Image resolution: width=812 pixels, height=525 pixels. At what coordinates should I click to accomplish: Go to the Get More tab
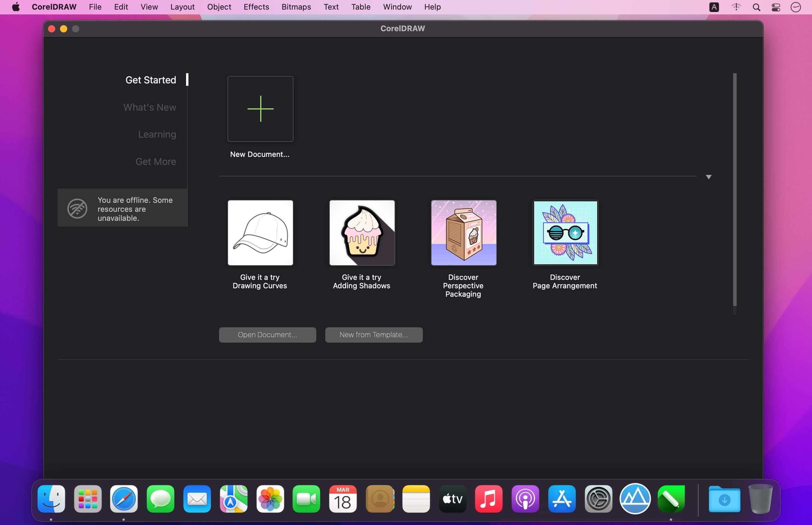156,162
